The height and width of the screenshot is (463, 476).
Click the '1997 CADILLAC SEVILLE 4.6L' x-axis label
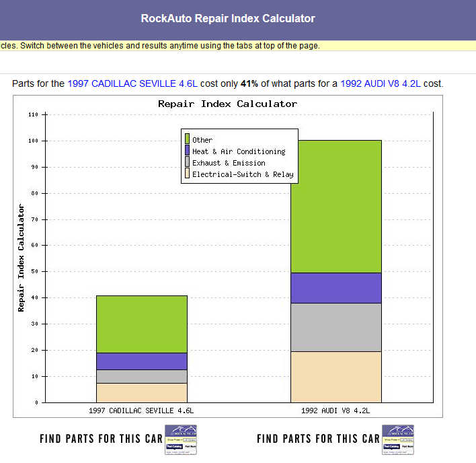tap(141, 411)
